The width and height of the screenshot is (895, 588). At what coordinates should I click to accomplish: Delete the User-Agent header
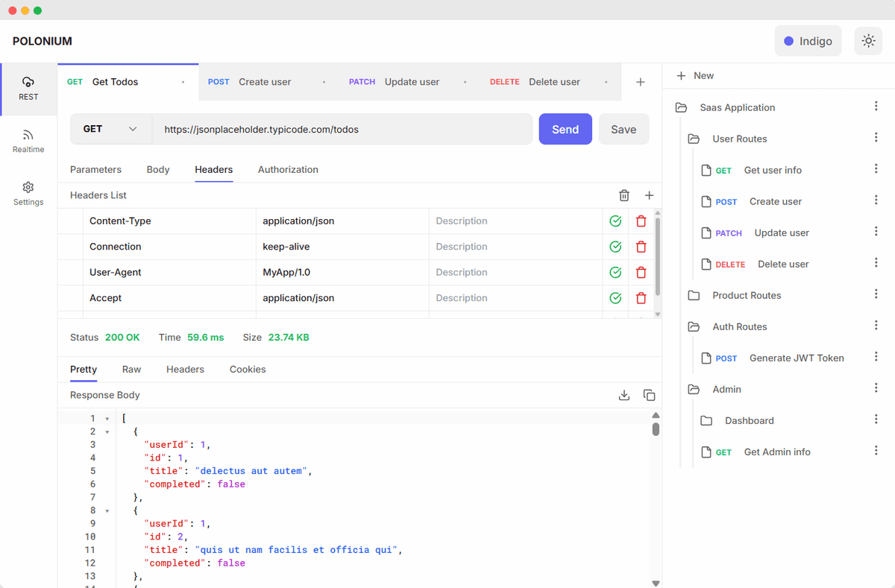pyautogui.click(x=641, y=273)
